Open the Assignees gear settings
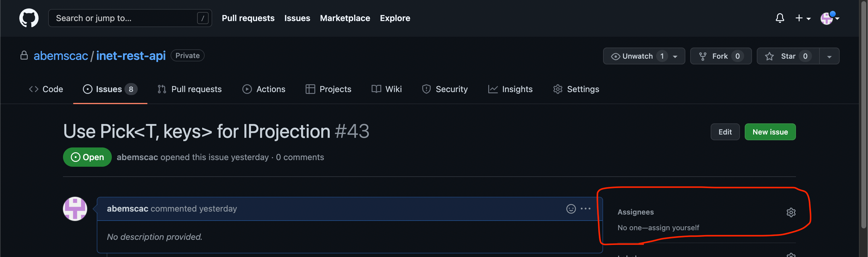The height and width of the screenshot is (257, 868). [791, 212]
